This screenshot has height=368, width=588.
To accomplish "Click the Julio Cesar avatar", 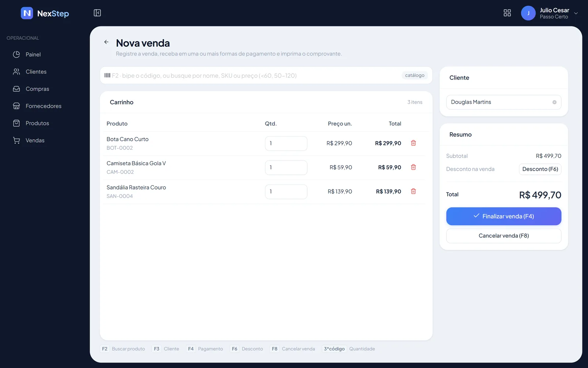I will tap(528, 13).
